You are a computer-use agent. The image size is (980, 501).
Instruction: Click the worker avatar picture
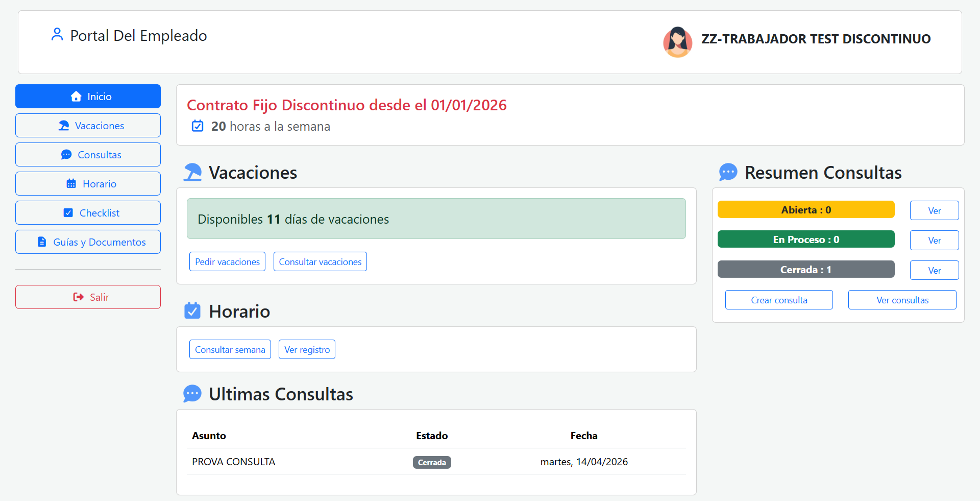pyautogui.click(x=677, y=42)
